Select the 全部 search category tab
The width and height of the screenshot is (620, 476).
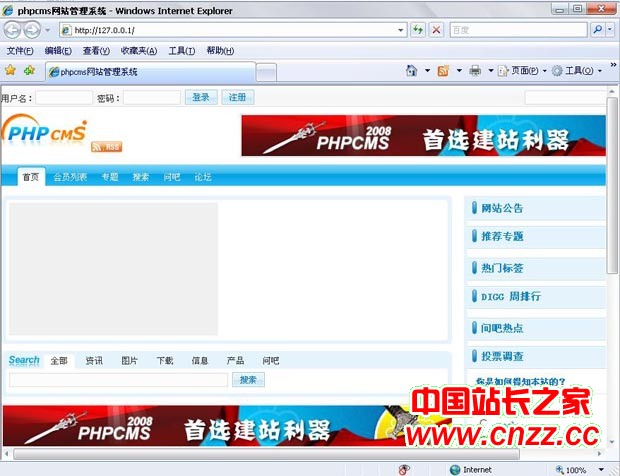[59, 361]
